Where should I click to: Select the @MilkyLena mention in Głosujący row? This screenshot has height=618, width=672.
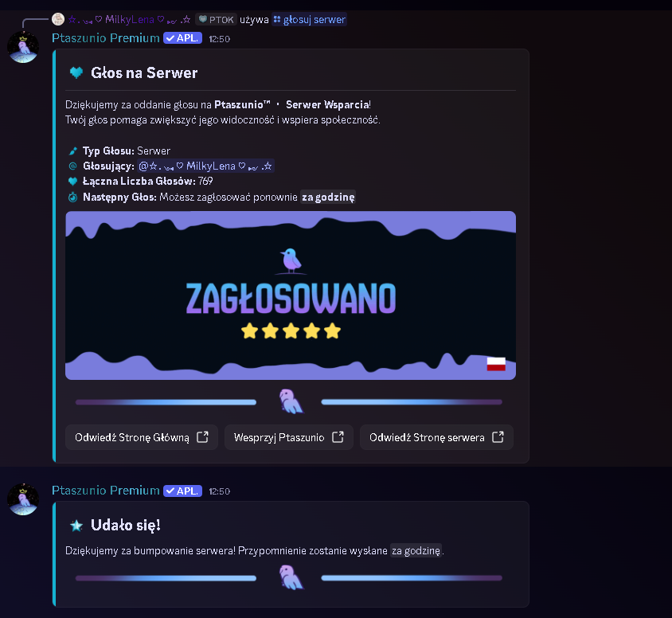(x=205, y=166)
